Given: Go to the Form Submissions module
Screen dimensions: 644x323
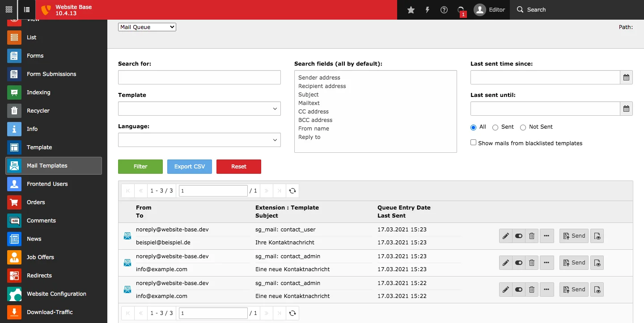Looking at the screenshot, I should pos(51,74).
